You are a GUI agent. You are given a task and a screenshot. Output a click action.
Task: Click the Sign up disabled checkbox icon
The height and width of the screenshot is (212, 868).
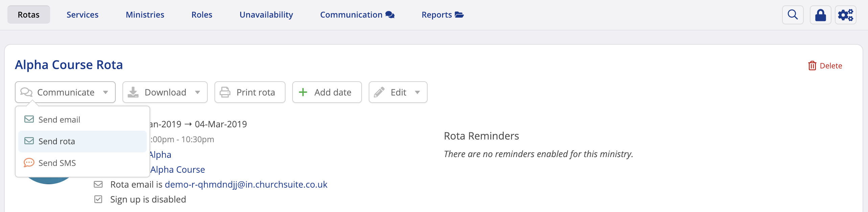pyautogui.click(x=98, y=199)
